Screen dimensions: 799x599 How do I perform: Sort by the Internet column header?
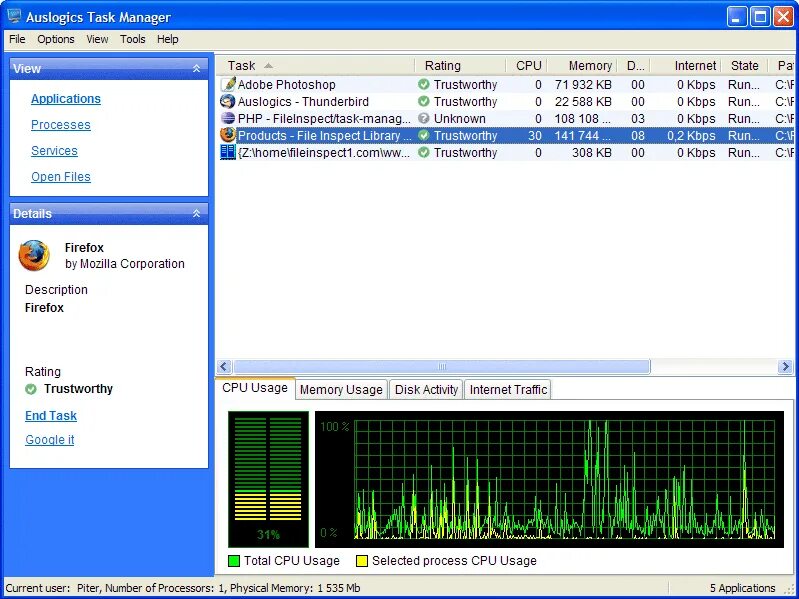[x=686, y=66]
